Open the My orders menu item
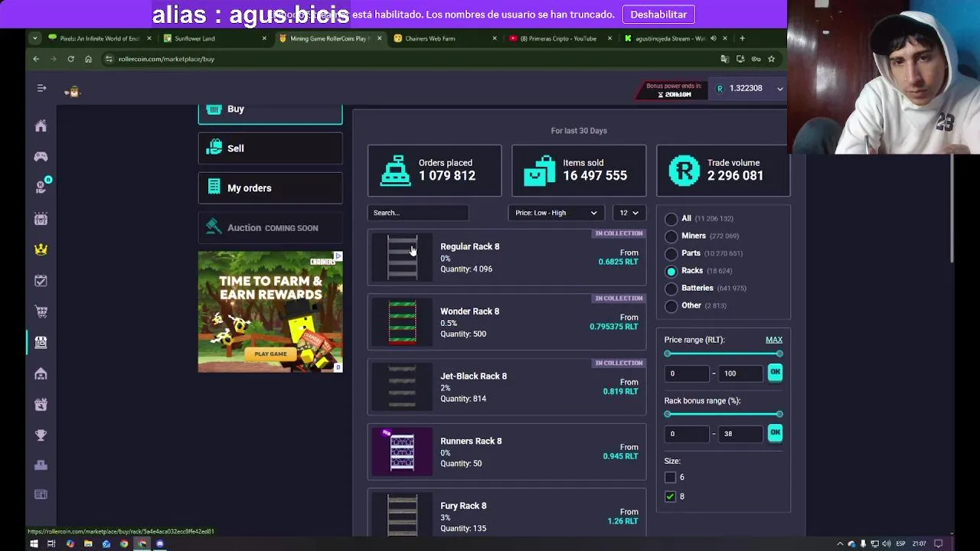The height and width of the screenshot is (551, 980). [x=270, y=188]
